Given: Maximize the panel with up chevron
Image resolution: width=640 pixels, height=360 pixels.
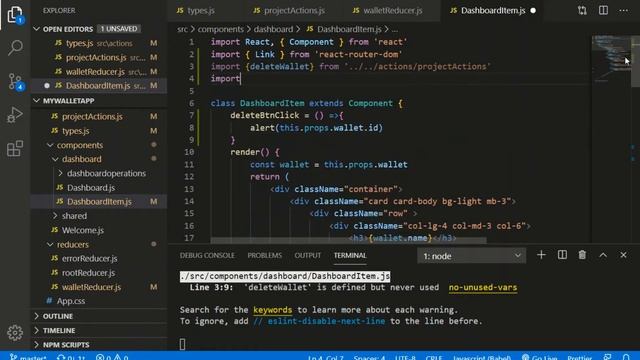Looking at the screenshot, I should 603,255.
